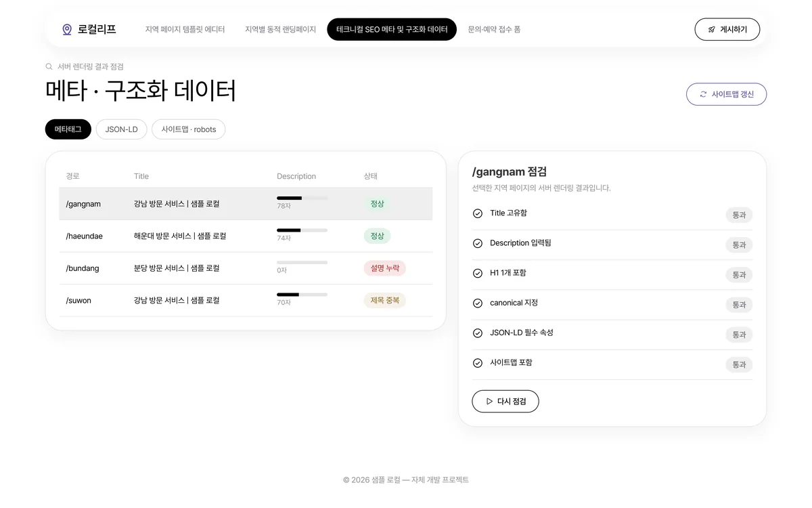Select the /gangnam path cell
This screenshot has width=812, height=508.
(83, 204)
